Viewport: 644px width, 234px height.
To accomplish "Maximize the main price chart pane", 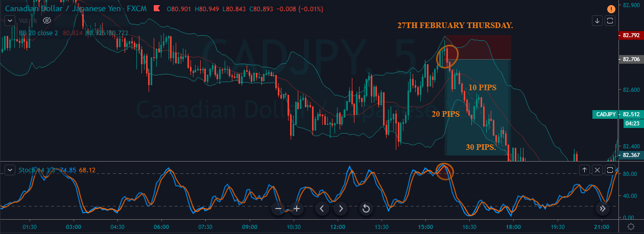I will click(x=610, y=20).
